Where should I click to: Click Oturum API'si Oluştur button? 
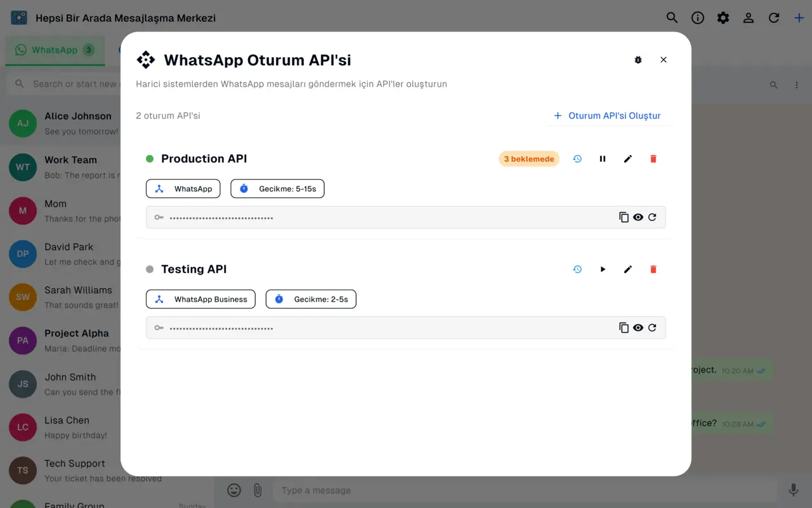608,116
